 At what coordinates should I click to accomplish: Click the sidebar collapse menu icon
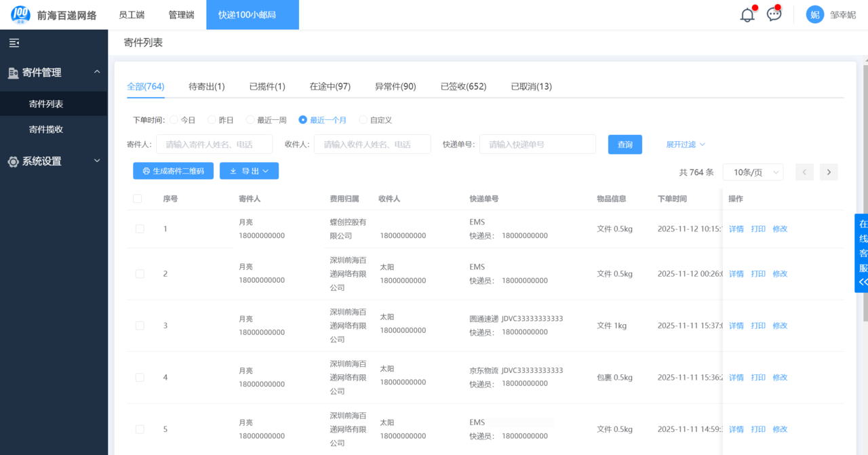14,43
